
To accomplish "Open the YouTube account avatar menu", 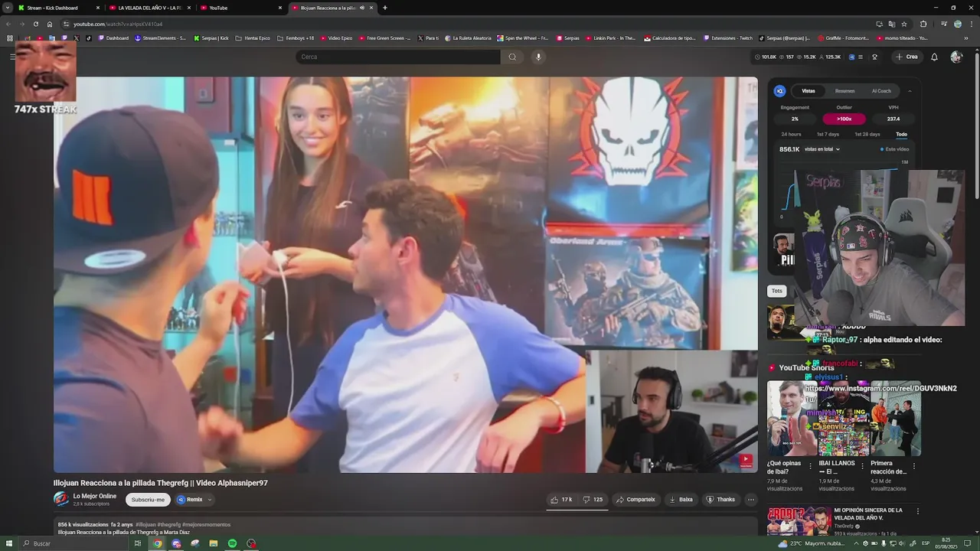I will click(955, 57).
